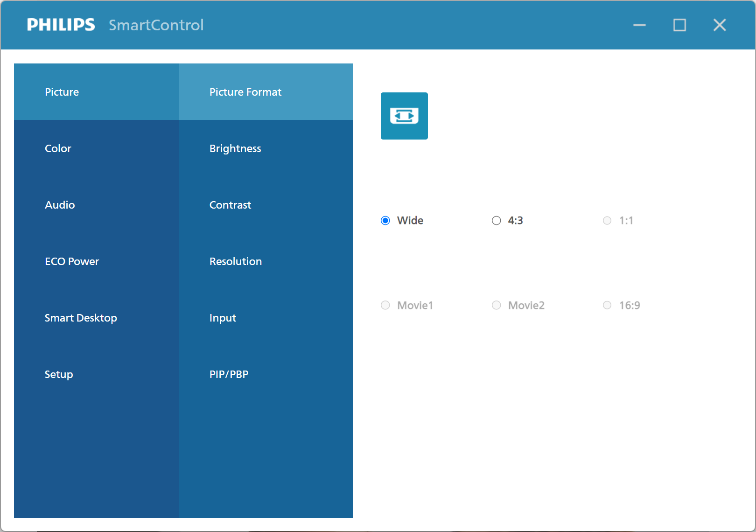Switch to the Color category

pyautogui.click(x=96, y=148)
